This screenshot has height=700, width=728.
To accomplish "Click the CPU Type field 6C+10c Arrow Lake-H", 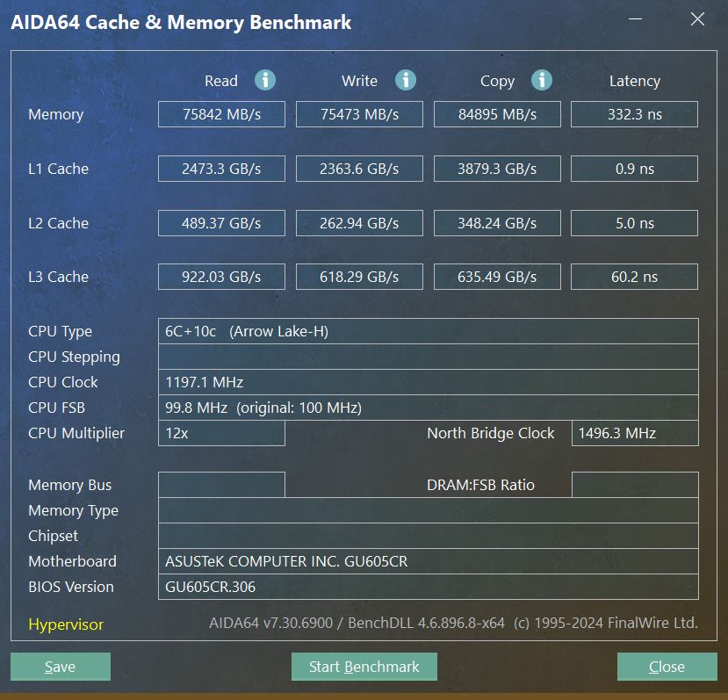I will (x=428, y=331).
